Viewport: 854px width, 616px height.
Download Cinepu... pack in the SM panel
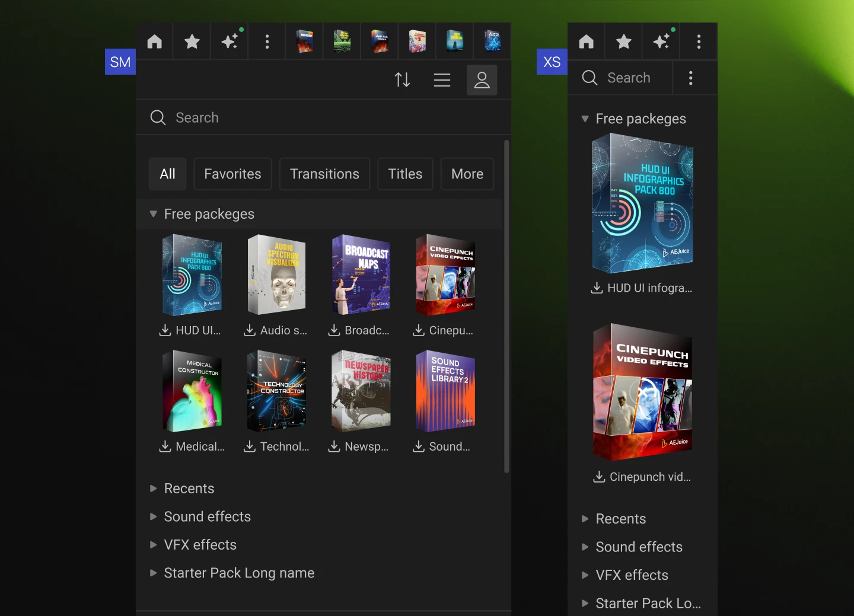coord(419,330)
